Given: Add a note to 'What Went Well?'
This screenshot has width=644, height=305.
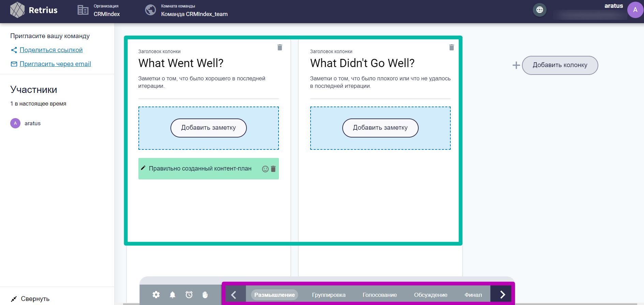Looking at the screenshot, I should 208,128.
